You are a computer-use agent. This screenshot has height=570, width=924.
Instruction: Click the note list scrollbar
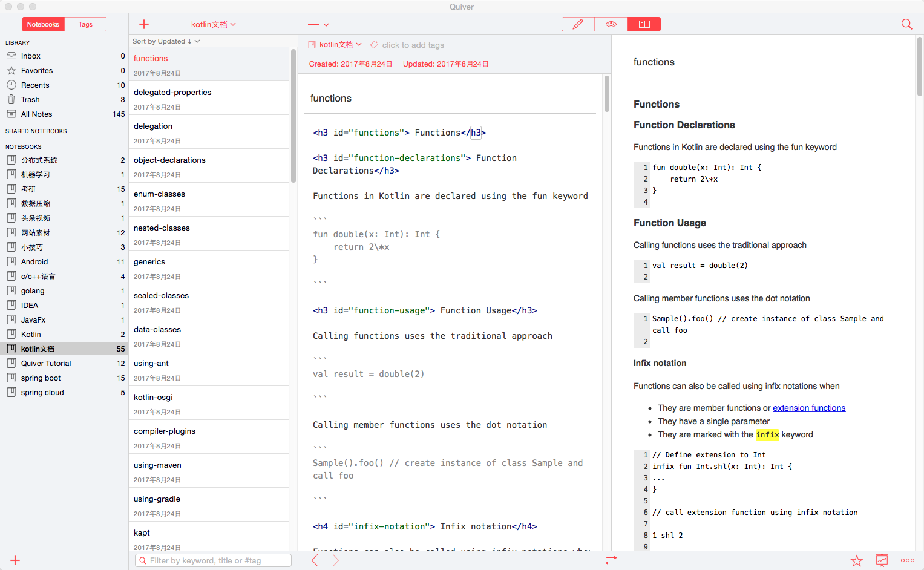point(293,115)
